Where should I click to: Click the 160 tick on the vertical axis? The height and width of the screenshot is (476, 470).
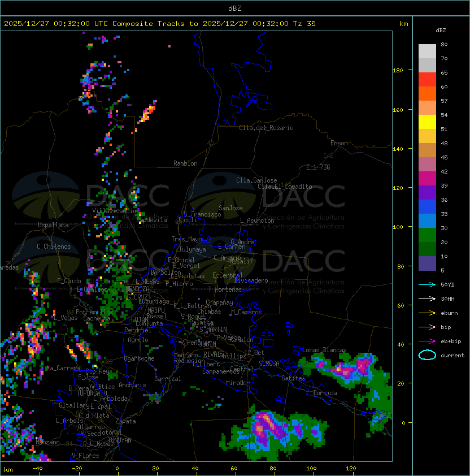[x=398, y=110]
